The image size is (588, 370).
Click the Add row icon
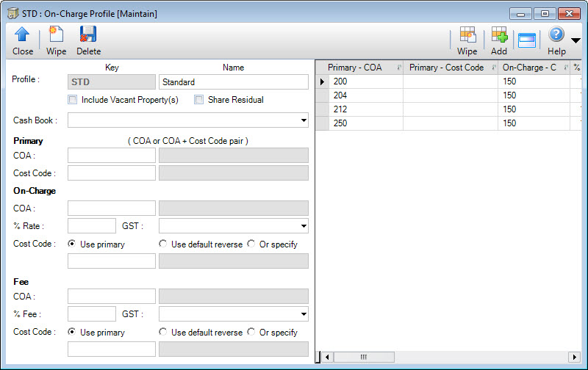500,35
